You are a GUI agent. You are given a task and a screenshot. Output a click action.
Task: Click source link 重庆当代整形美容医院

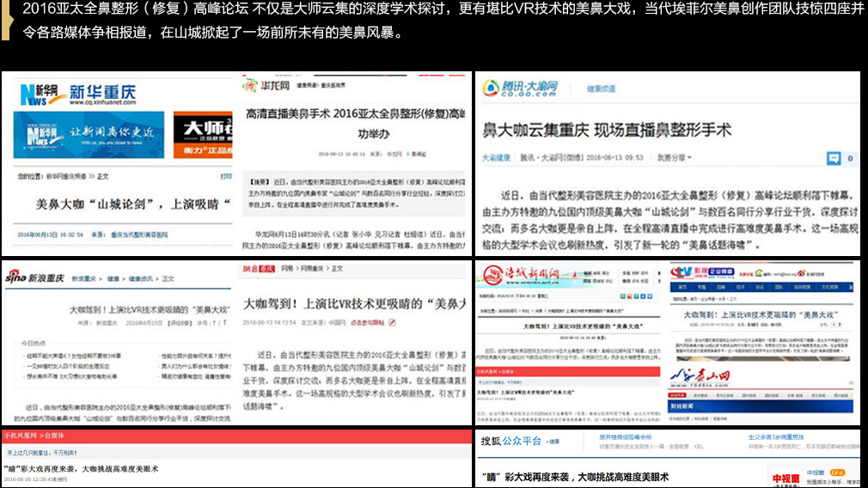[x=139, y=235]
